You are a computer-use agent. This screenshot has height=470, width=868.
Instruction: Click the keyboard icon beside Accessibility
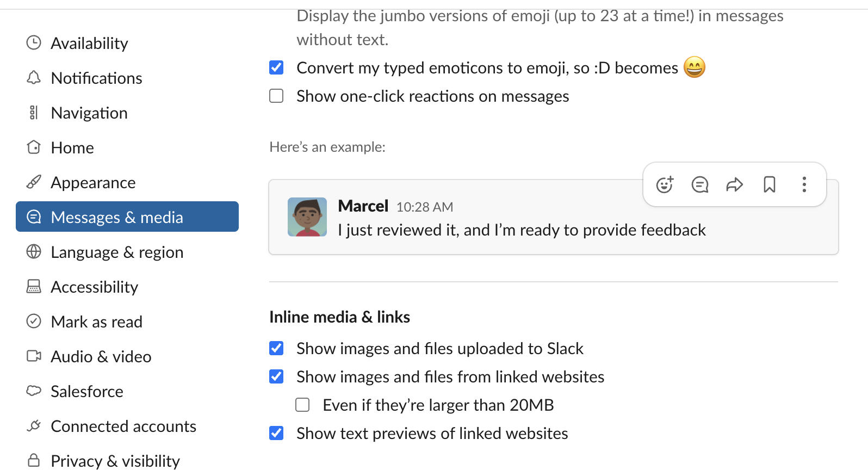click(34, 287)
